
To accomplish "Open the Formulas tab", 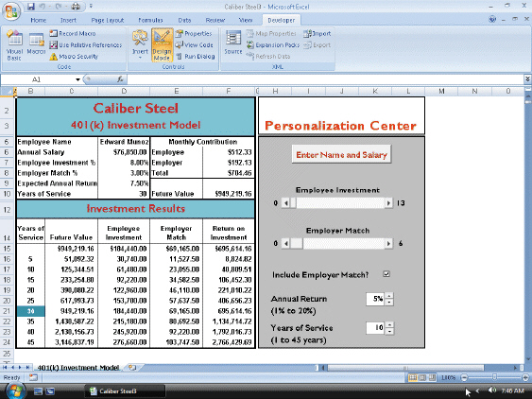I will point(150,20).
